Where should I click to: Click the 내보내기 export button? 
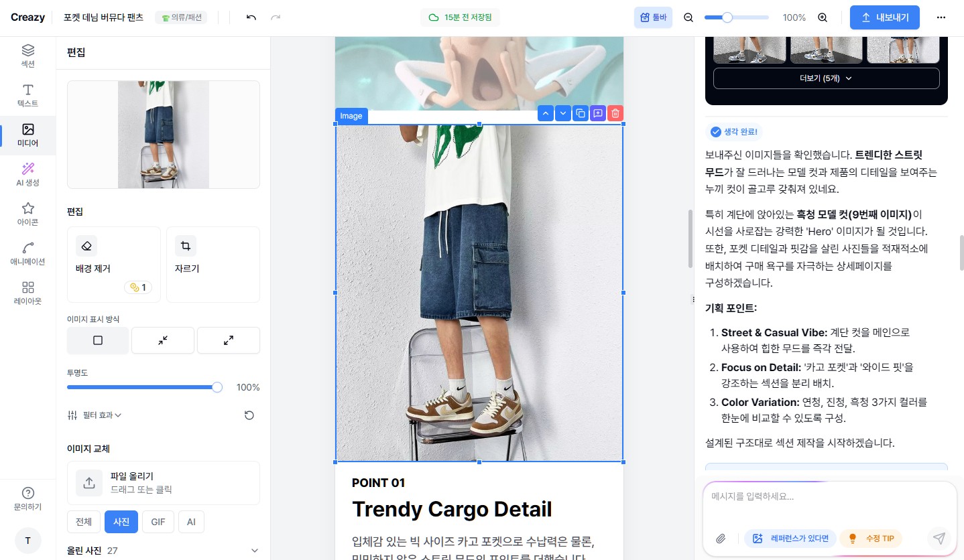tap(884, 17)
